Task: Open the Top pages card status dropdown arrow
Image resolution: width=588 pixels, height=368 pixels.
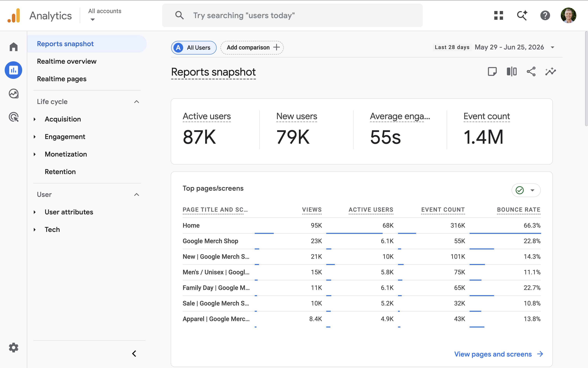Action: tap(533, 190)
